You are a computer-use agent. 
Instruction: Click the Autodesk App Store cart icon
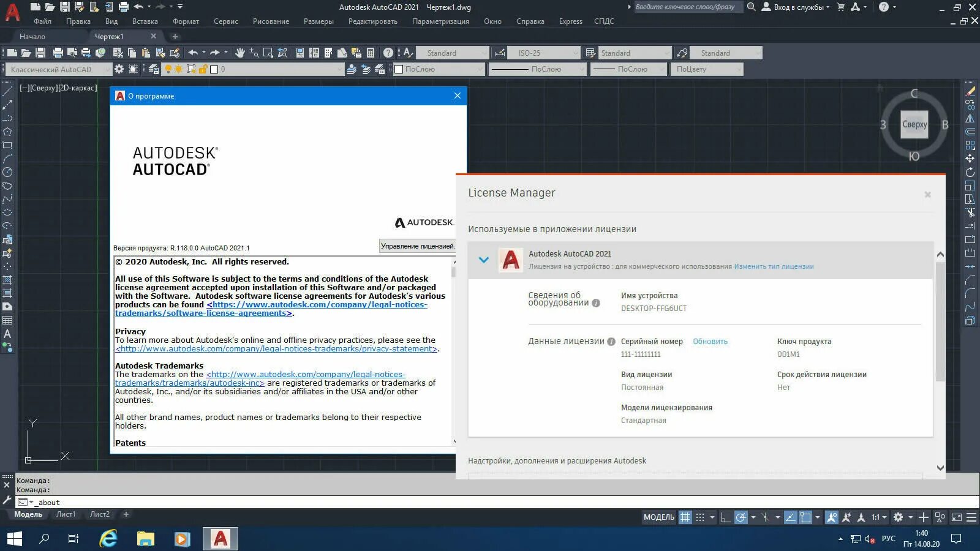point(840,7)
